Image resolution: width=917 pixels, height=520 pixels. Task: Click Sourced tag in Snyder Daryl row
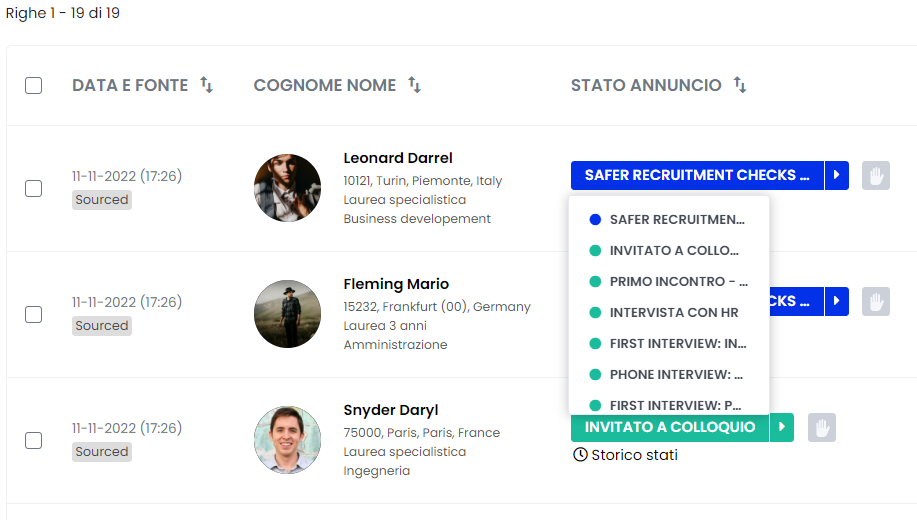(102, 452)
